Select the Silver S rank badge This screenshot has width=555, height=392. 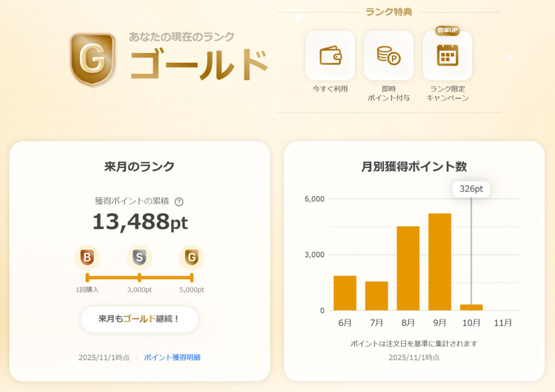[139, 258]
